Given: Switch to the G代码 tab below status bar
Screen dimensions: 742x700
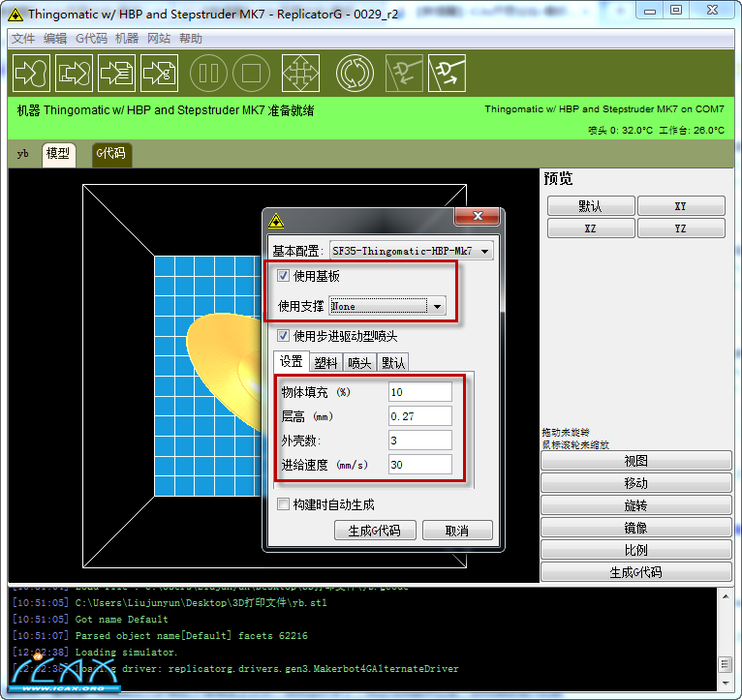Looking at the screenshot, I should [111, 155].
